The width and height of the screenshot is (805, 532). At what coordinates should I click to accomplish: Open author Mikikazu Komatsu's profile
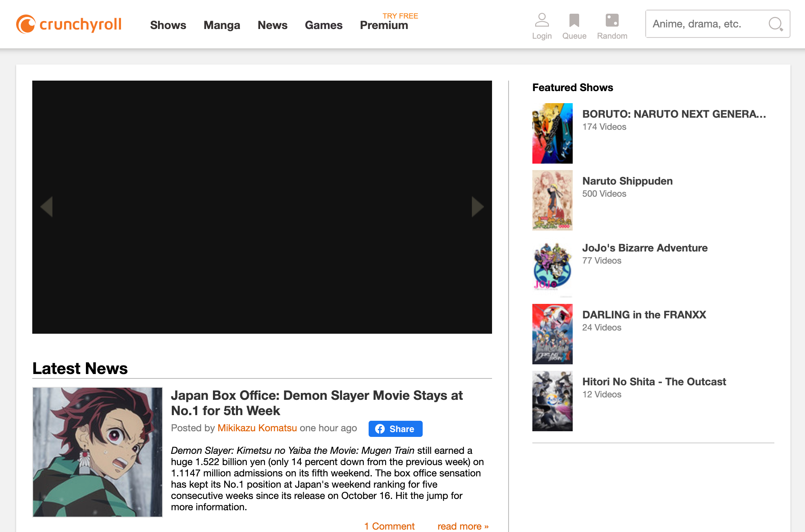click(257, 428)
